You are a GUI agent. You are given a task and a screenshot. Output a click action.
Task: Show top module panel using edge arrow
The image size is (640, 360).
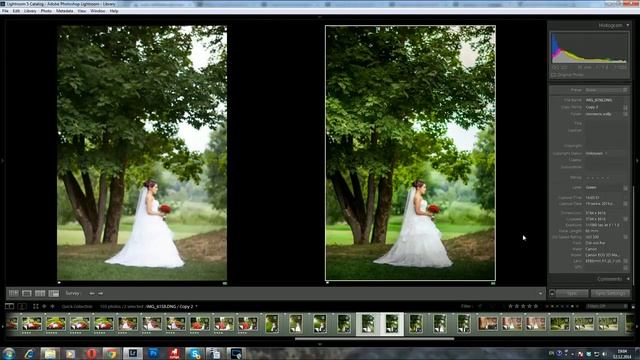click(x=320, y=17)
